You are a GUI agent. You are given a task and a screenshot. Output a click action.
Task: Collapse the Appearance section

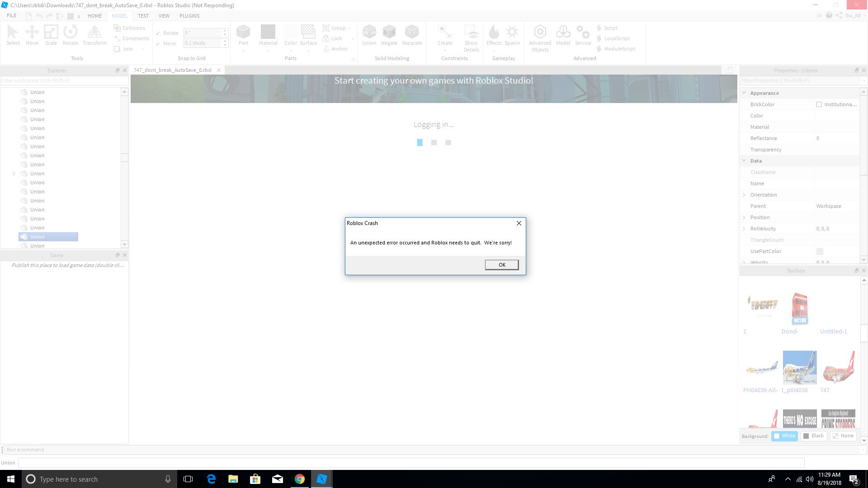coord(744,93)
